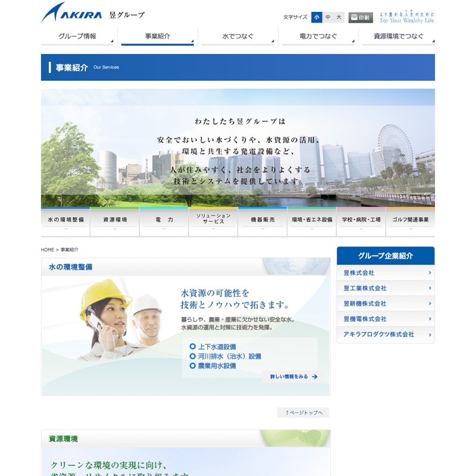Open the 資源環境でつなぐ menu
This screenshot has height=476, width=476.
coord(399,37)
